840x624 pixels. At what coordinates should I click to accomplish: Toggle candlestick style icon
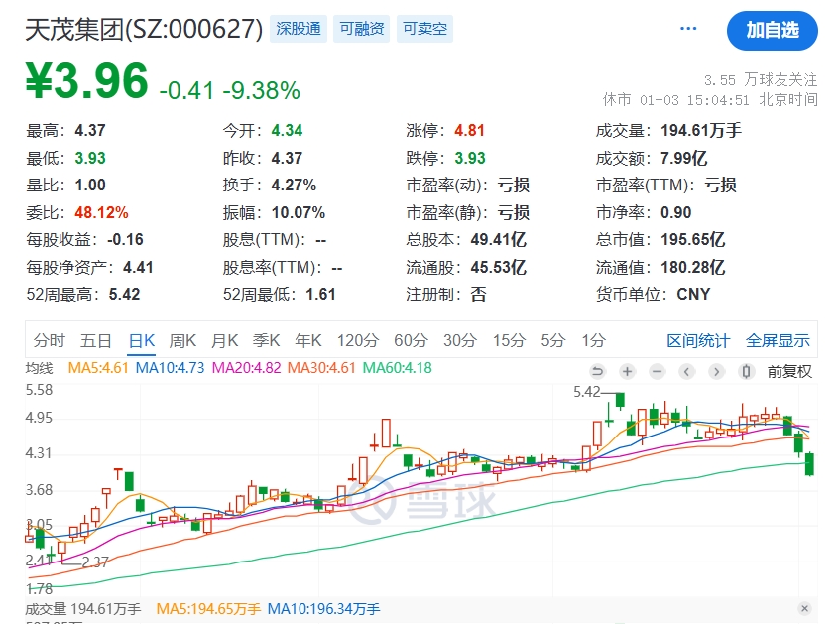[x=746, y=371]
